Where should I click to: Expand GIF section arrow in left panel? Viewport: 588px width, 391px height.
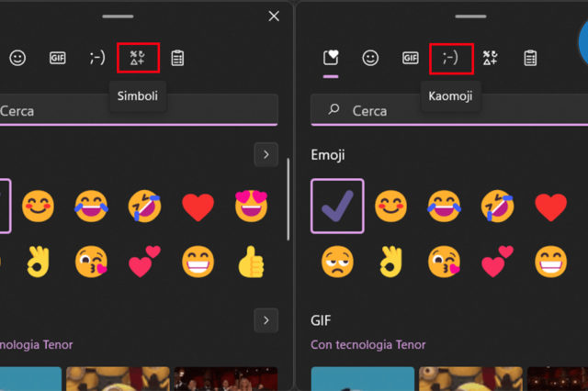(266, 320)
